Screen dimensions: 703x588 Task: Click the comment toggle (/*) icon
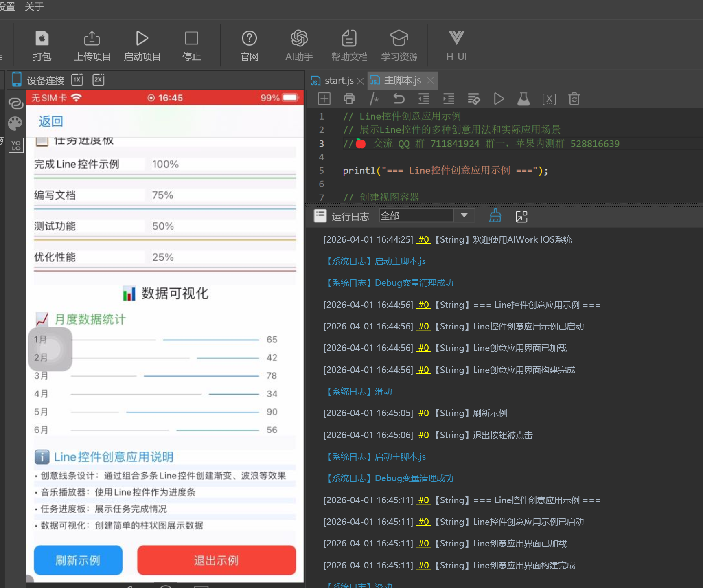[x=374, y=99]
